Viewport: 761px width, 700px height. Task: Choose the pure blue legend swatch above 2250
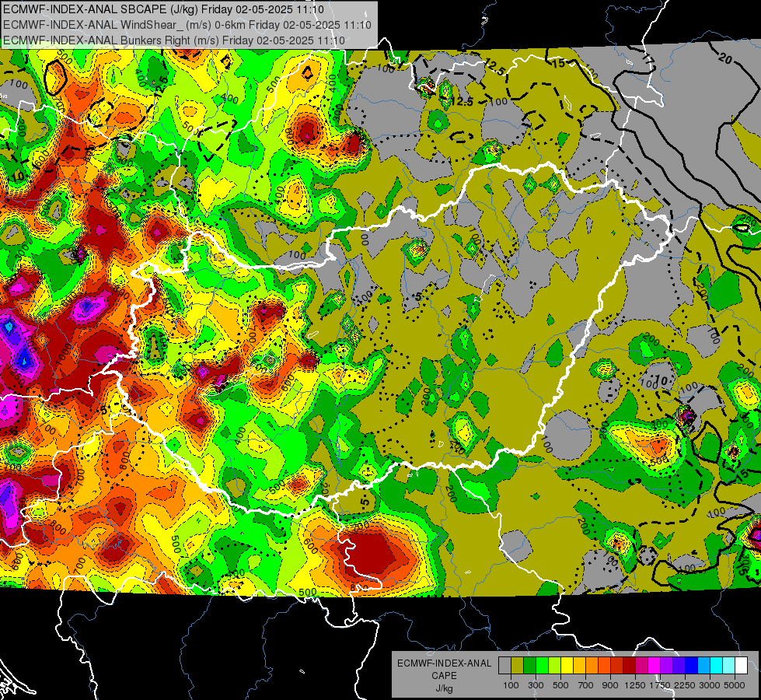click(692, 665)
